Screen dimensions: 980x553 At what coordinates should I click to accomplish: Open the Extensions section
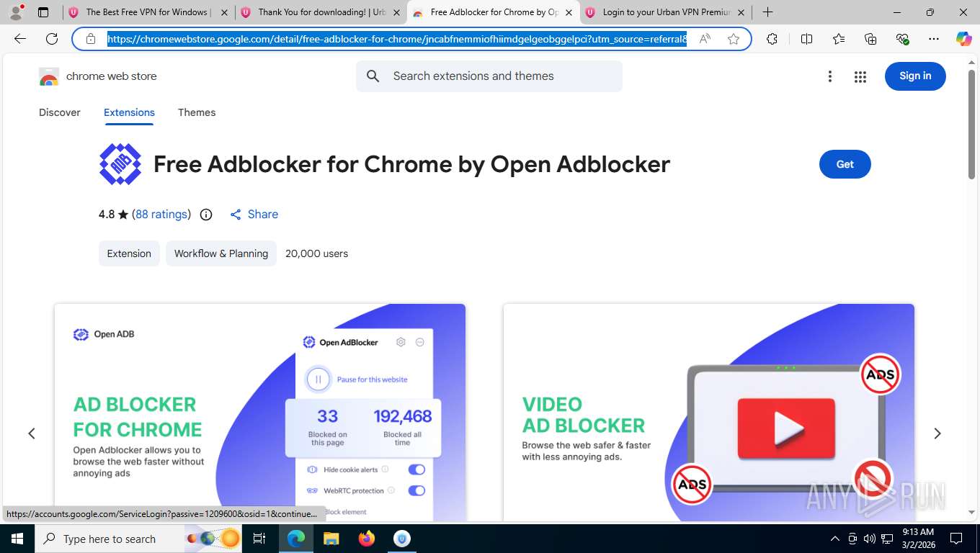click(x=129, y=112)
